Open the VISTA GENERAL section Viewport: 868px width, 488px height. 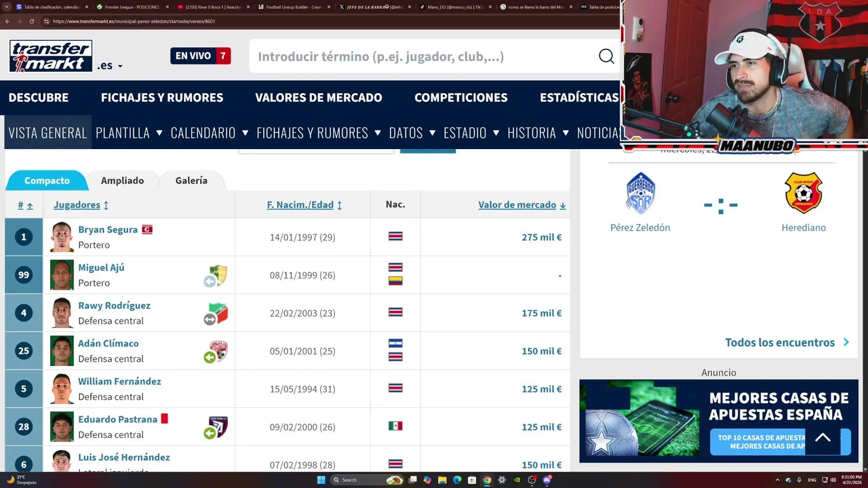click(x=47, y=132)
